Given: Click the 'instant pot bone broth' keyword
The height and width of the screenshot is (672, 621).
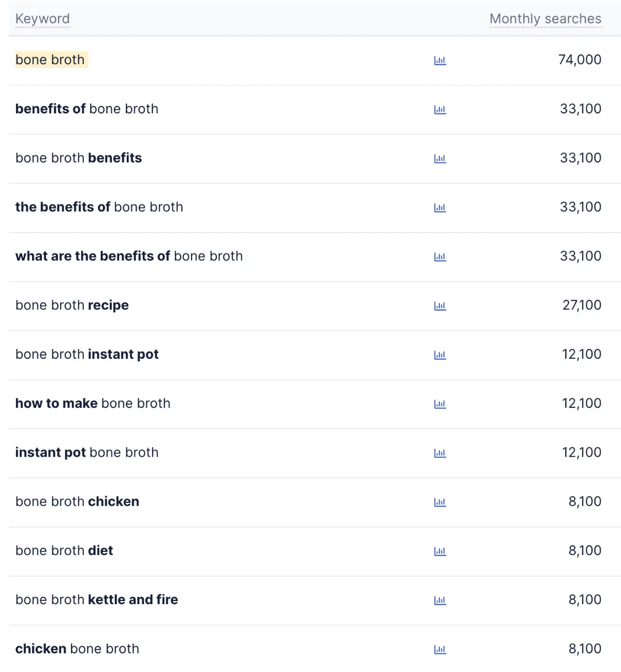Looking at the screenshot, I should (87, 452).
